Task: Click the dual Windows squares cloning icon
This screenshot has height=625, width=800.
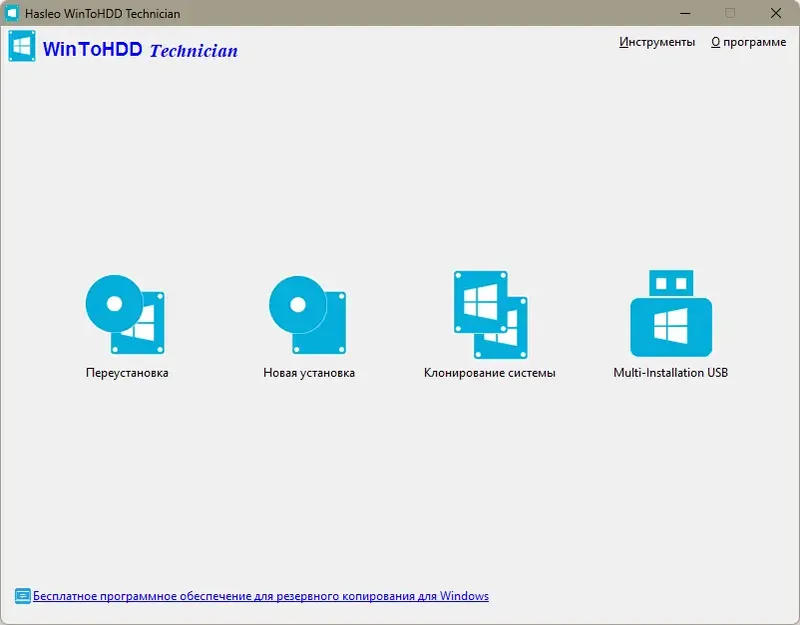Action: pyautogui.click(x=488, y=312)
